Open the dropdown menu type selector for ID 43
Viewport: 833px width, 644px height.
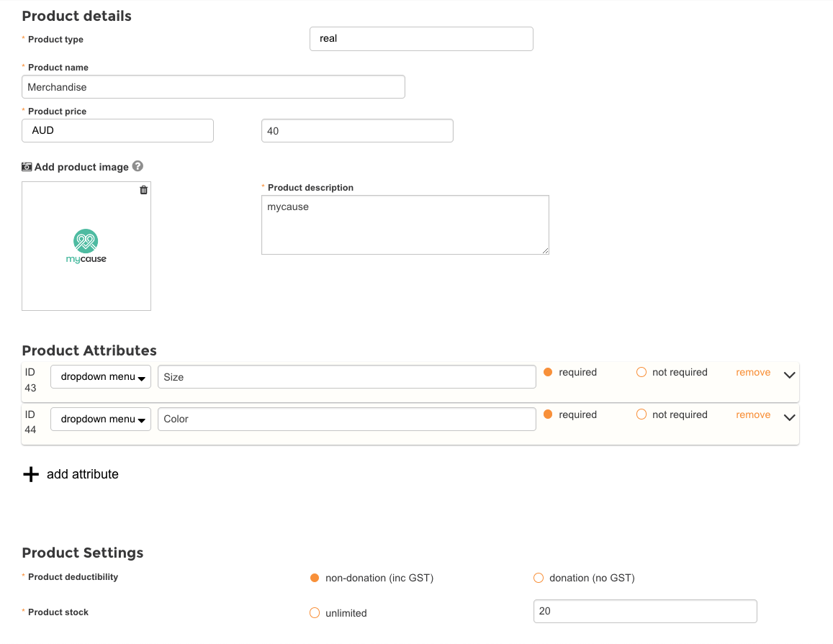[x=101, y=377]
